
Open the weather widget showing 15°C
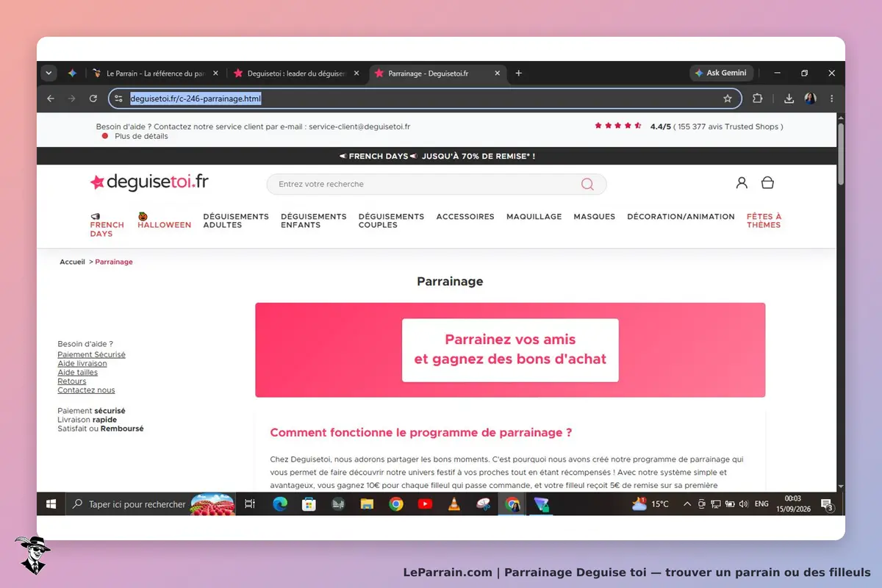pos(650,504)
